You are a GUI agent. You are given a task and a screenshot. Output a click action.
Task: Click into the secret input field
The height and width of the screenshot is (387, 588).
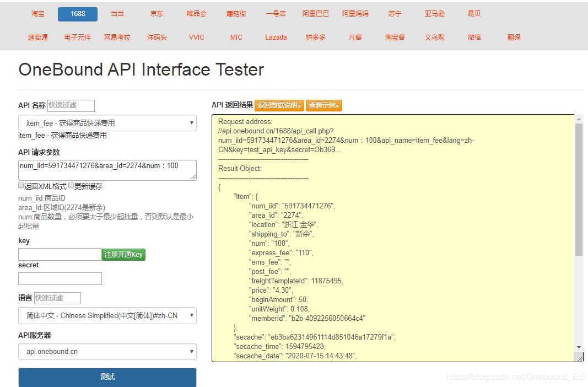[x=60, y=278]
